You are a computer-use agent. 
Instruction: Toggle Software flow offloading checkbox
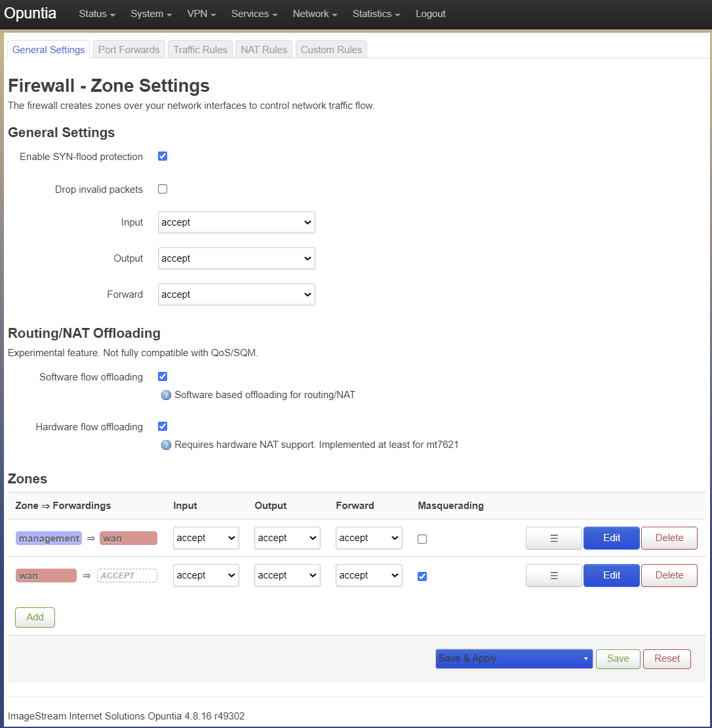pyautogui.click(x=163, y=376)
